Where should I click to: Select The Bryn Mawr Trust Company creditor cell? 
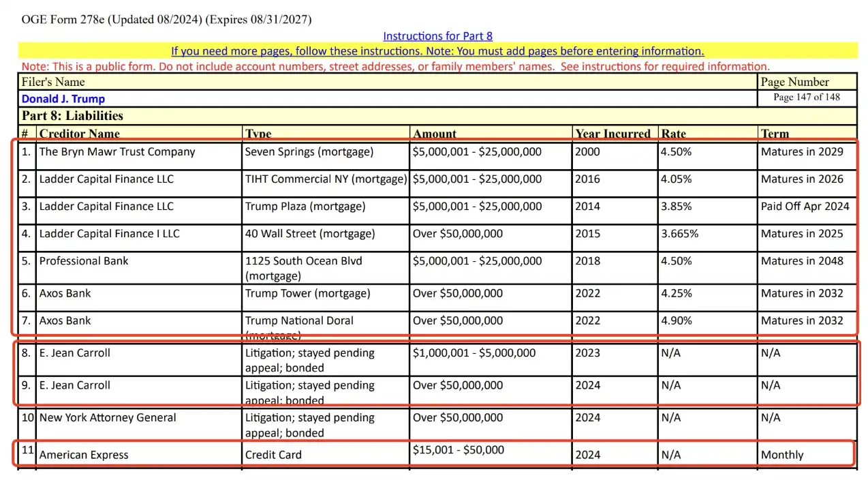pos(117,152)
